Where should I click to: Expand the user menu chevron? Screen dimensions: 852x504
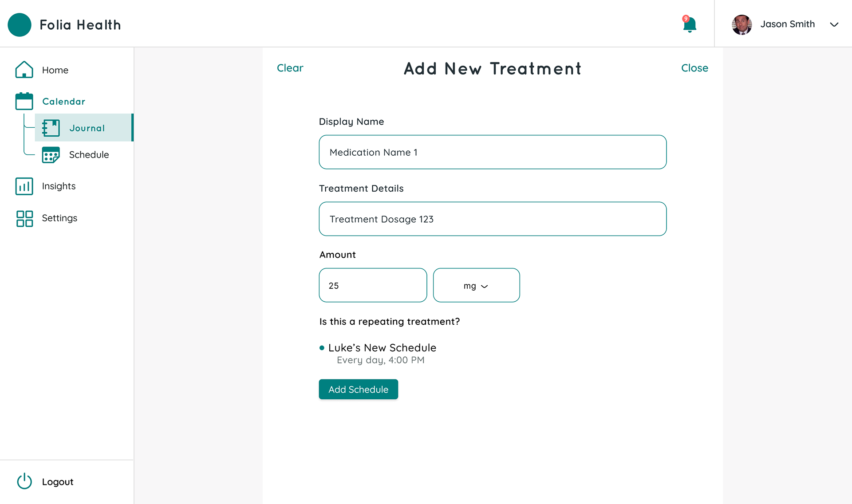point(834,24)
